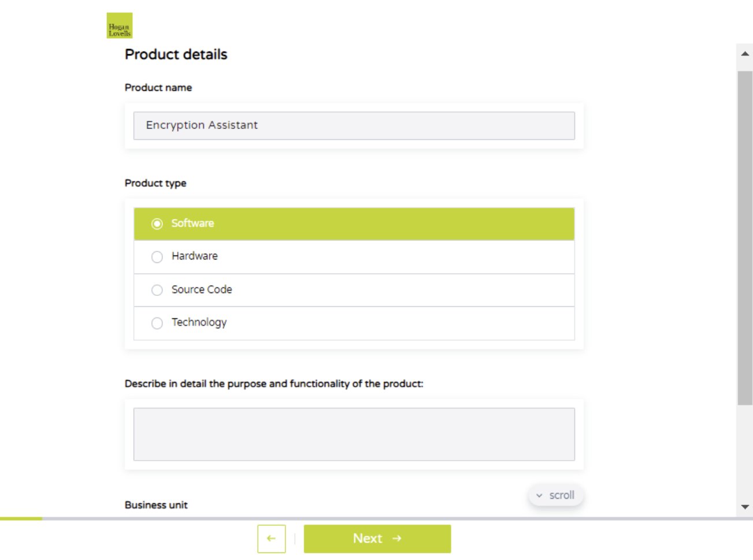Click the green progress bar at bottom
The height and width of the screenshot is (560, 753).
[x=21, y=518]
